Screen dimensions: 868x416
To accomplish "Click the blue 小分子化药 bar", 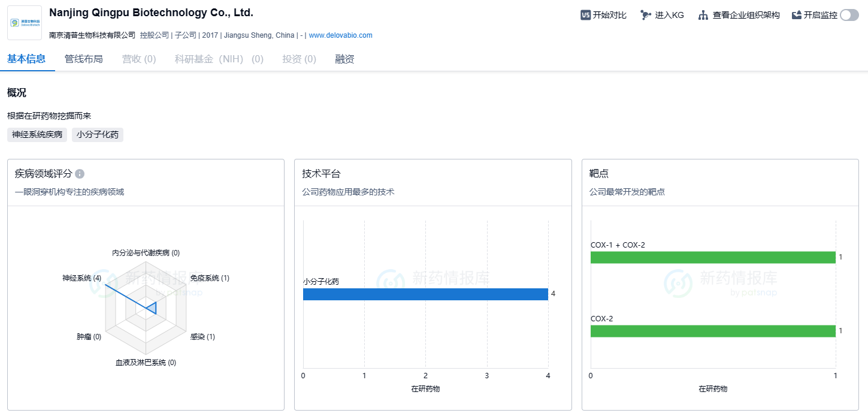I will (425, 294).
